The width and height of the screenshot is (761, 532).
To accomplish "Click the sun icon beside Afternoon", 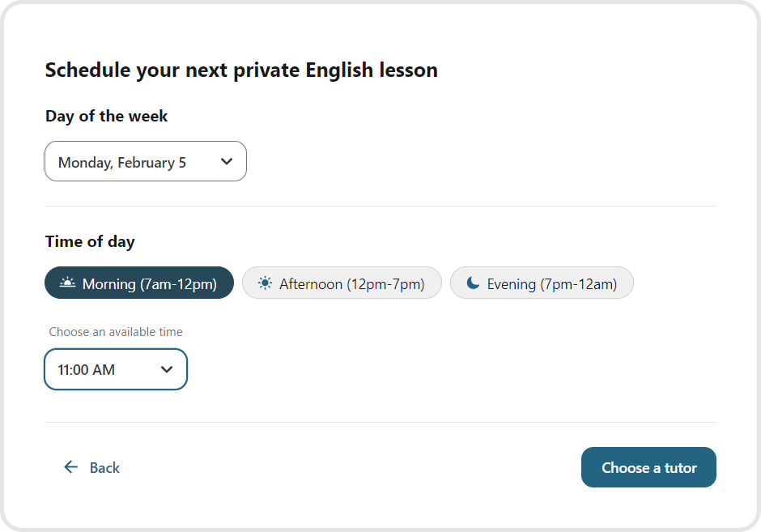I will click(x=265, y=283).
